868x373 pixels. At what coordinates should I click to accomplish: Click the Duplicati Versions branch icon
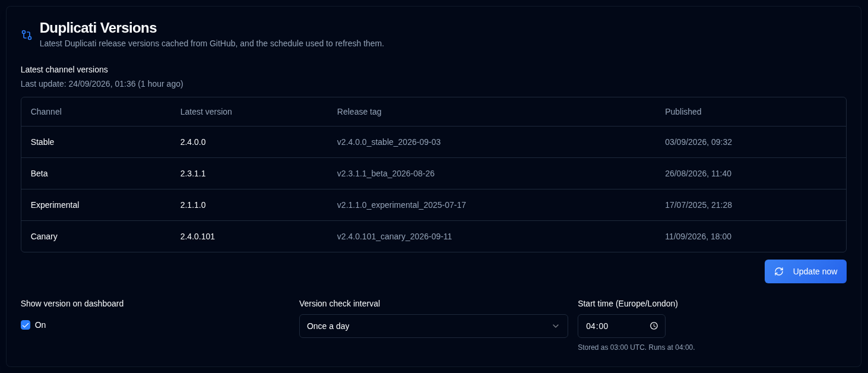pos(27,35)
